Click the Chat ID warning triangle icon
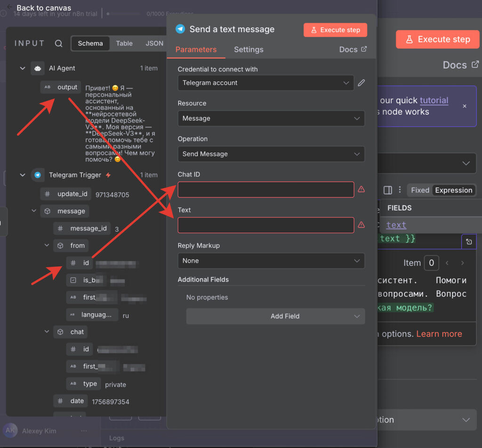The height and width of the screenshot is (448, 482). click(x=361, y=189)
